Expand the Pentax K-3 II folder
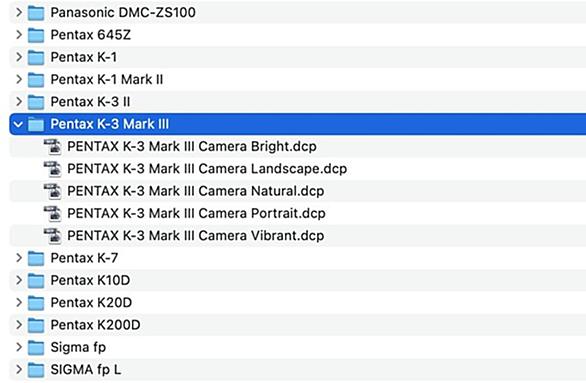 tap(19, 102)
